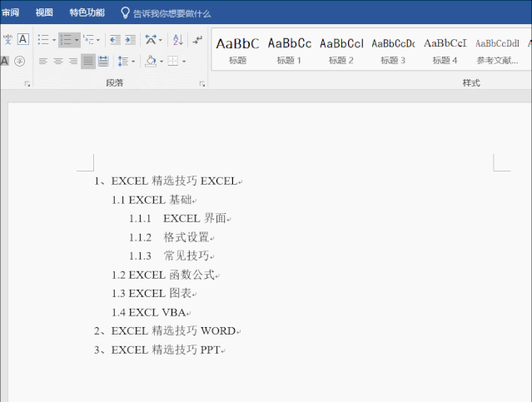This screenshot has width=532, height=402.
Task: Click the enclosed character icon
Action: point(20,61)
